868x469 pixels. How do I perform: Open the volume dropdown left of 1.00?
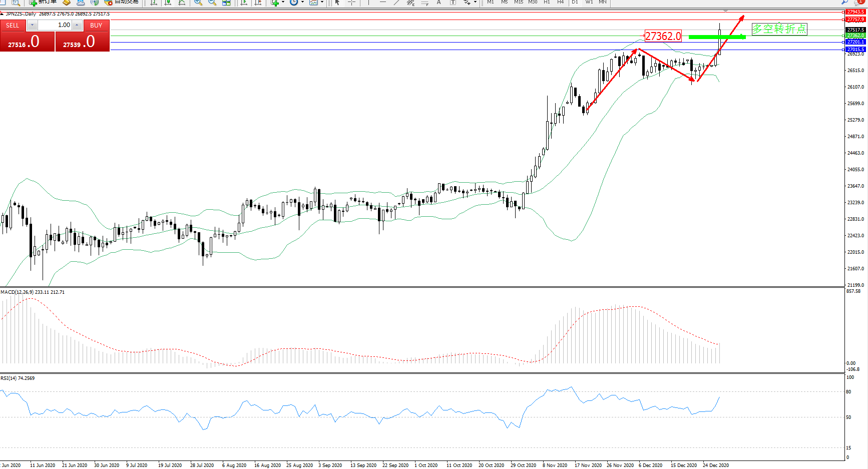pyautogui.click(x=32, y=25)
